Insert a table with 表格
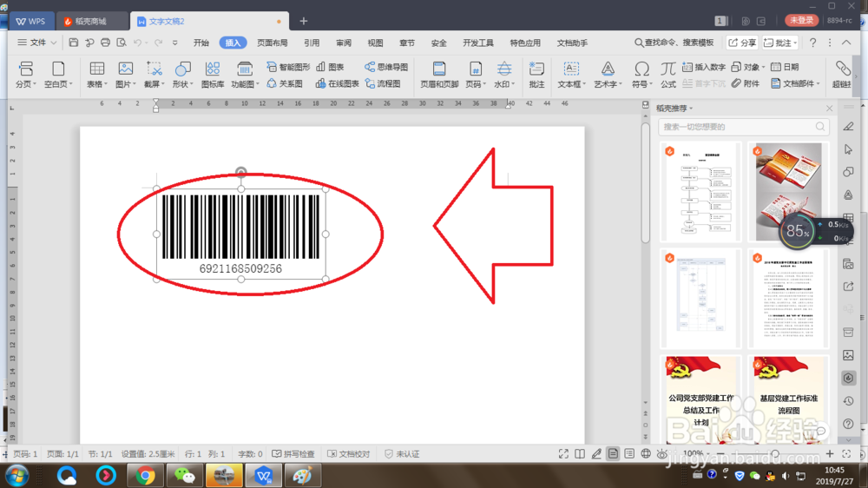Image resolution: width=868 pixels, height=488 pixels. tap(97, 75)
